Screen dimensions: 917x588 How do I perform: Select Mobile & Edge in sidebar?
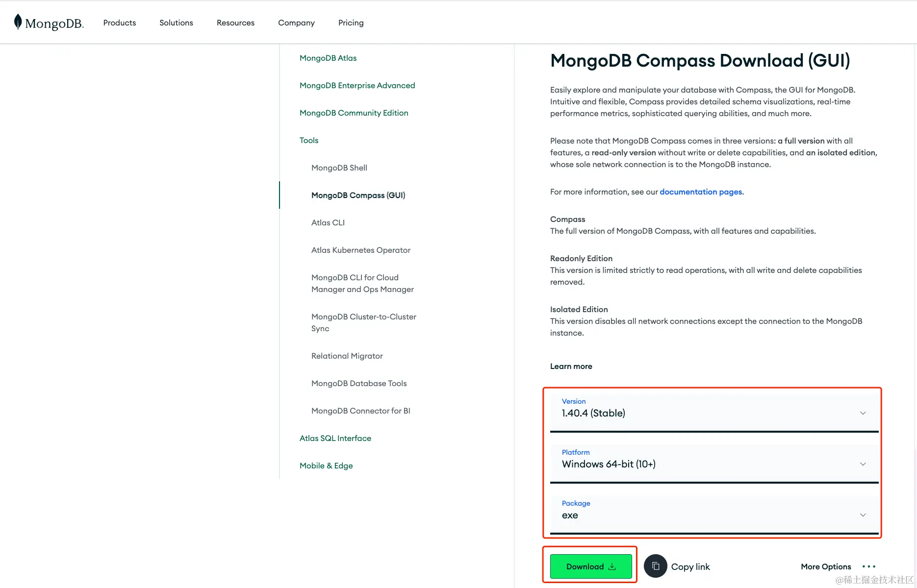pyautogui.click(x=326, y=465)
